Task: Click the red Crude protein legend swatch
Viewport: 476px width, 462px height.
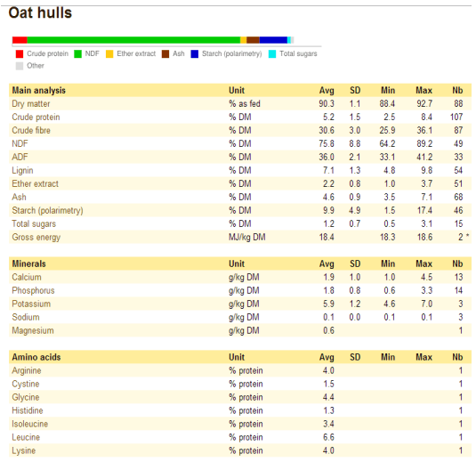Action: 20,54
